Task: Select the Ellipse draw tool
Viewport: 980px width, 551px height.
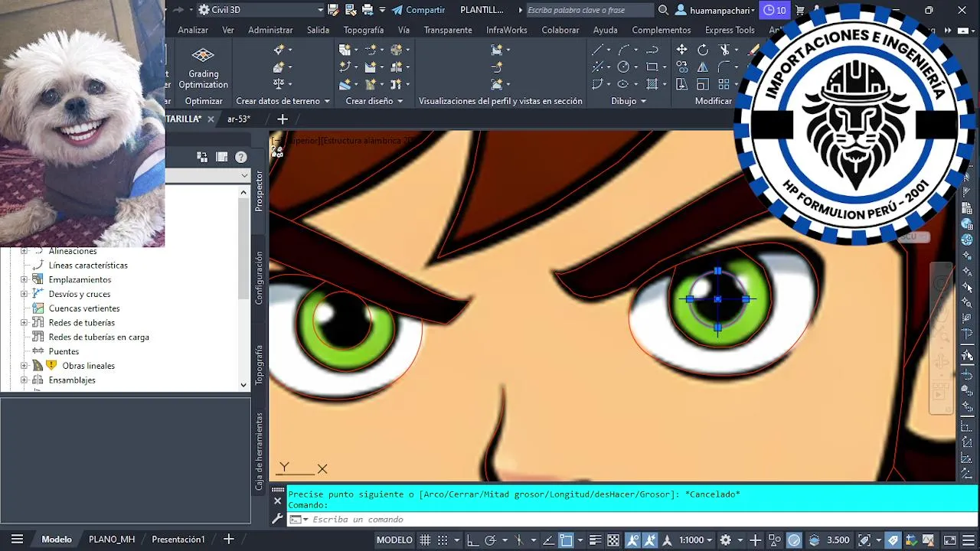Action: (x=623, y=84)
